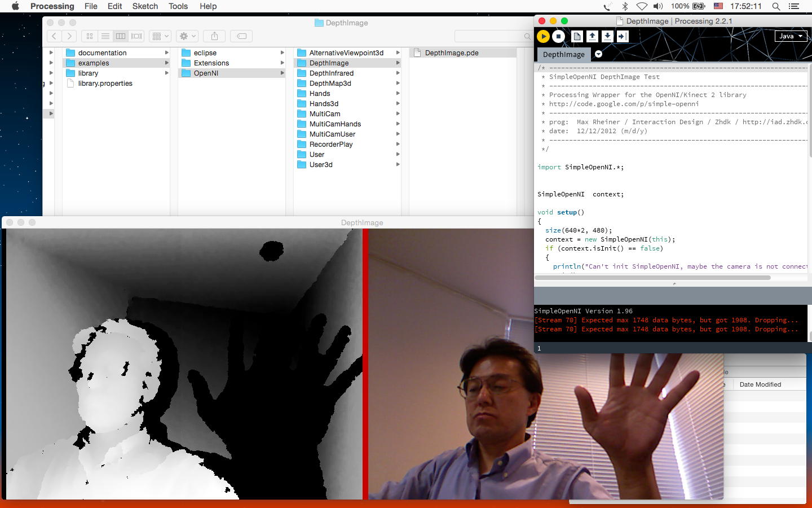Go forward in the Finder window
Image resolution: width=812 pixels, height=508 pixels.
pos(69,36)
